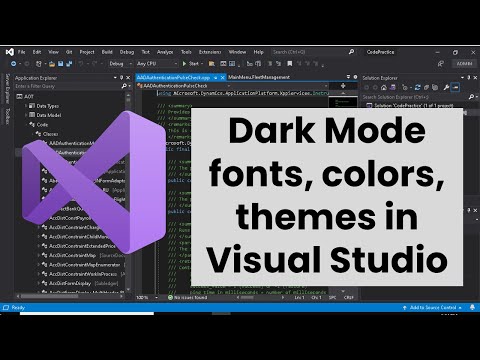Click the search magnifier icon in title bar
Screen dimensions: 480x360
351,52
